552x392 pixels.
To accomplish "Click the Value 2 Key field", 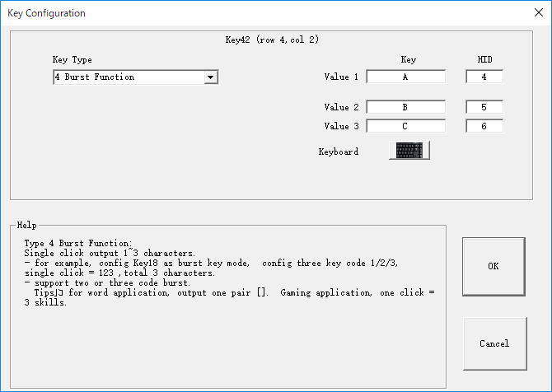I will [x=405, y=107].
